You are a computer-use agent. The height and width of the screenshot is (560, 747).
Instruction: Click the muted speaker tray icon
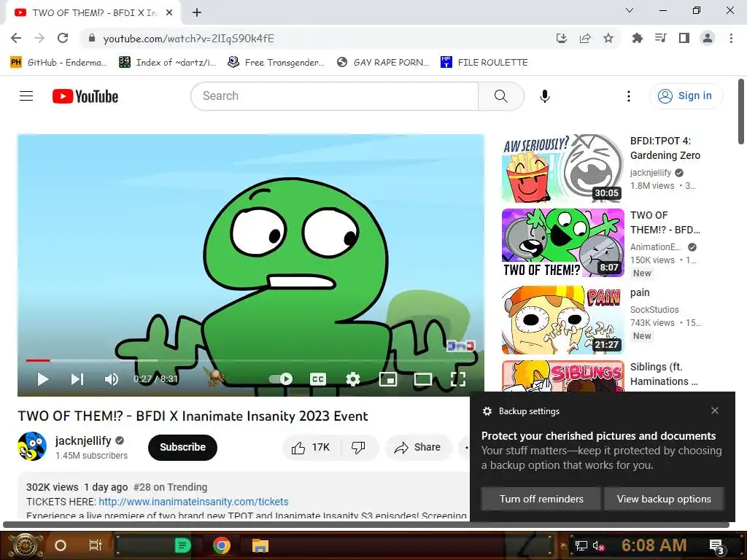(598, 545)
